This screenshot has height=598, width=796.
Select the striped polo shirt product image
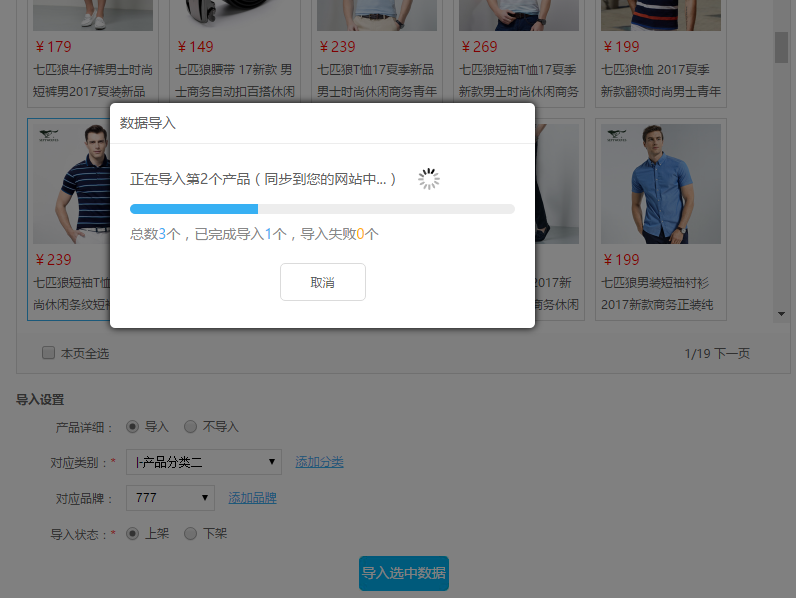(68, 185)
